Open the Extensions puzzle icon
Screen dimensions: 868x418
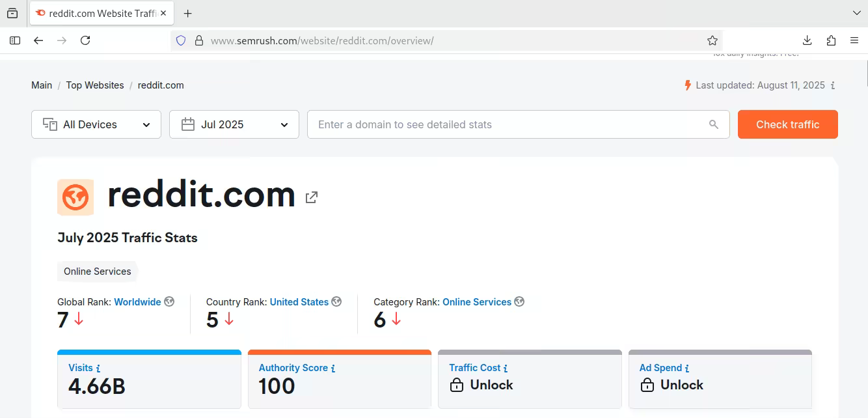pyautogui.click(x=831, y=40)
